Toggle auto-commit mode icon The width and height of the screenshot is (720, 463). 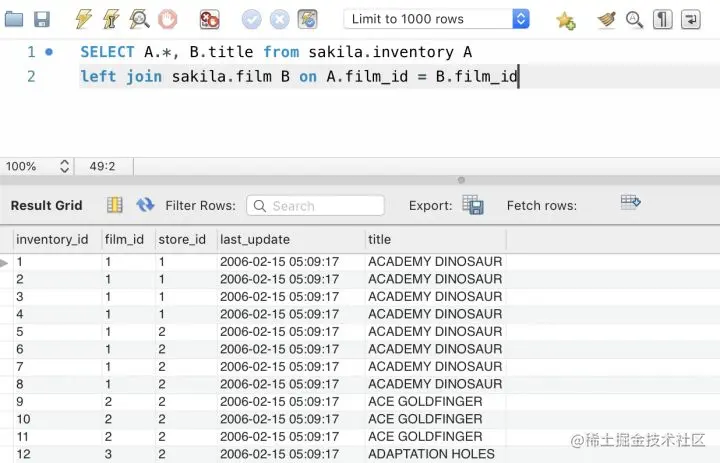[308, 19]
